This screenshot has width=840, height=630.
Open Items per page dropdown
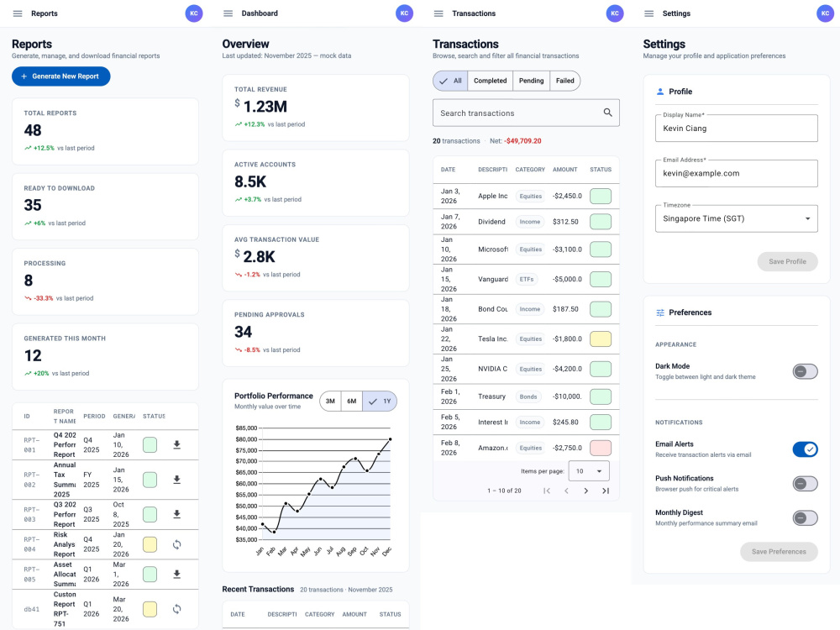(589, 471)
